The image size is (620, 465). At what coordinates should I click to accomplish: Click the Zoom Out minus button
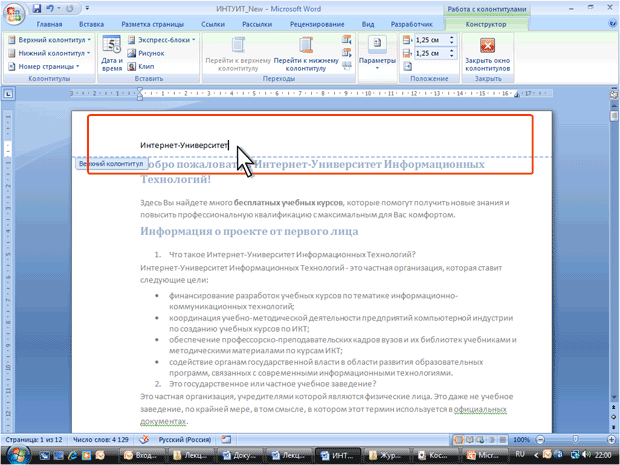[540, 440]
